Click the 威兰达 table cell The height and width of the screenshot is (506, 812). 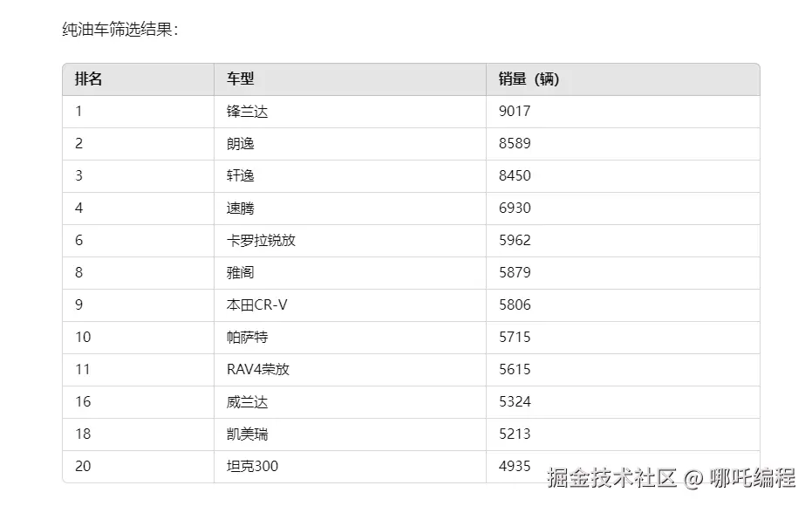(x=247, y=402)
